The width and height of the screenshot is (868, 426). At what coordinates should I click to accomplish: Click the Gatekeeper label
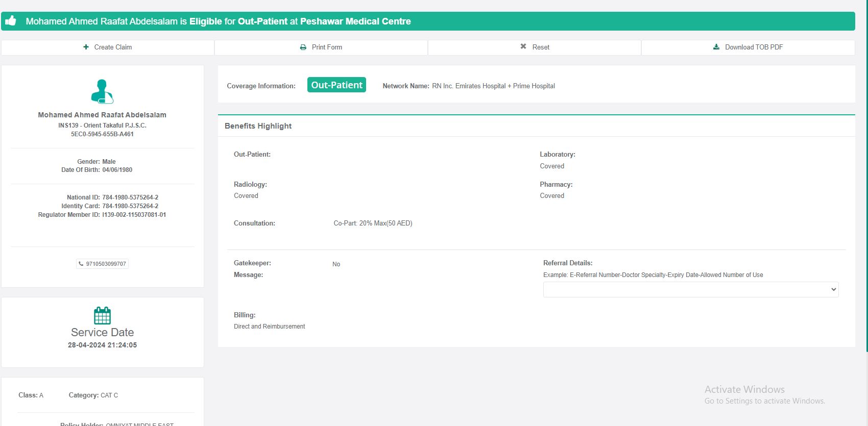[x=252, y=263]
